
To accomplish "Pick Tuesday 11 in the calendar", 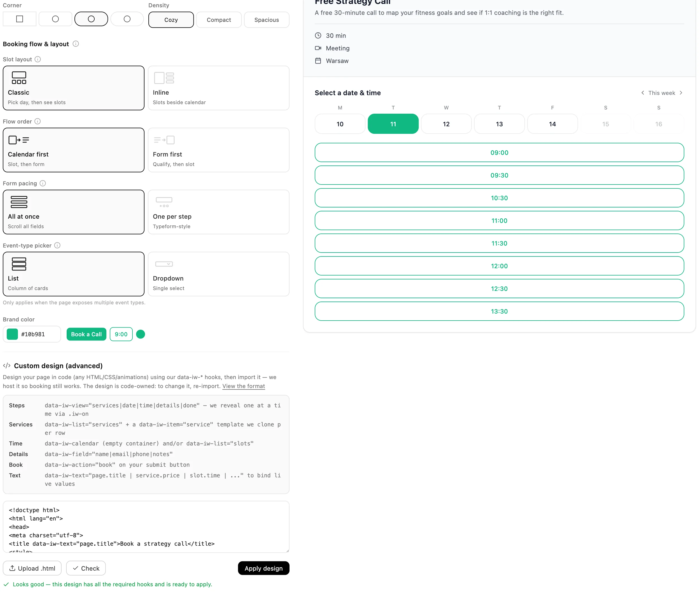I will tap(393, 124).
